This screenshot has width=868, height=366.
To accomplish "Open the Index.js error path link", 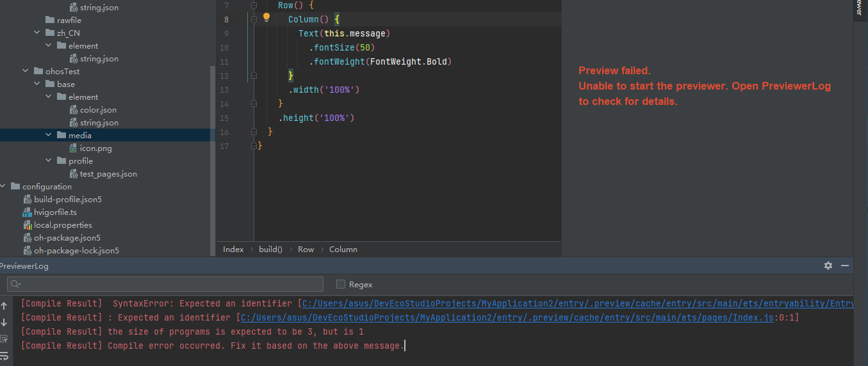I will (x=507, y=317).
